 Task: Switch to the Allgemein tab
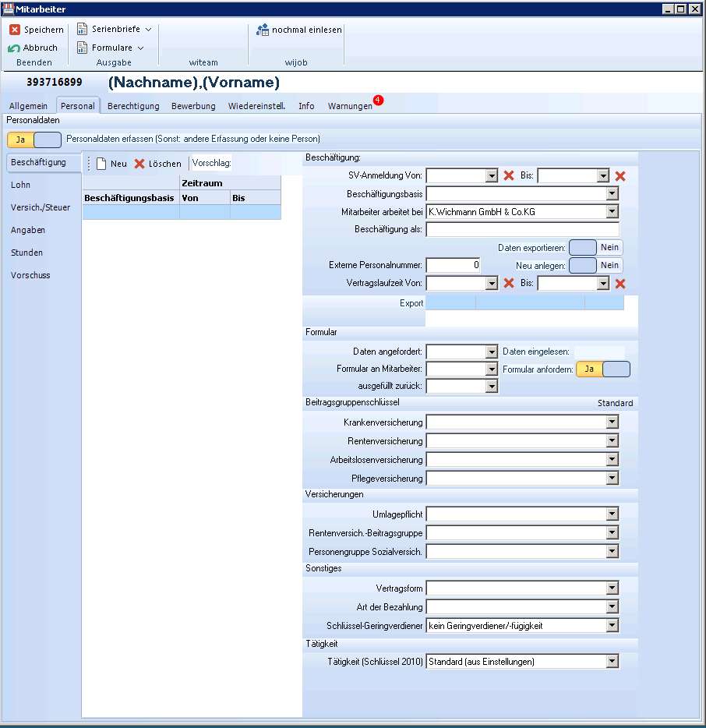click(28, 106)
